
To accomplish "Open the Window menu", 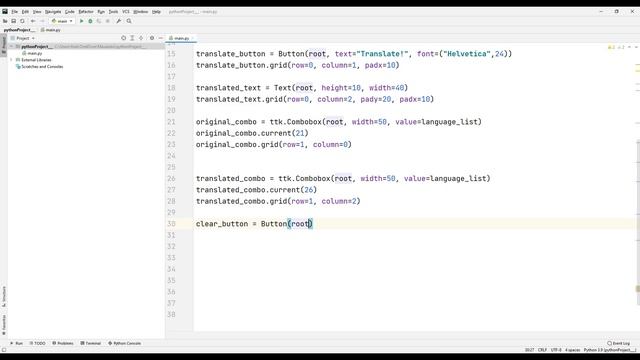I will 140,12.
